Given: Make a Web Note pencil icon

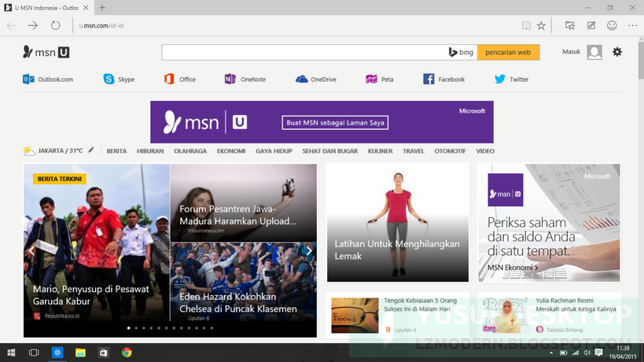Looking at the screenshot, I should tap(591, 25).
